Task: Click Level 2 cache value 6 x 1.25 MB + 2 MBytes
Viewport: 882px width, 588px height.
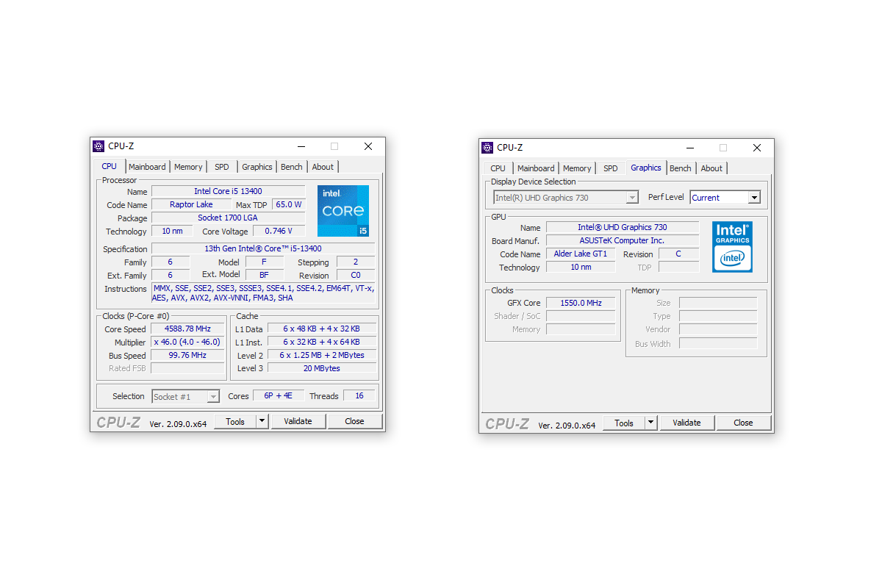Action: [x=321, y=355]
